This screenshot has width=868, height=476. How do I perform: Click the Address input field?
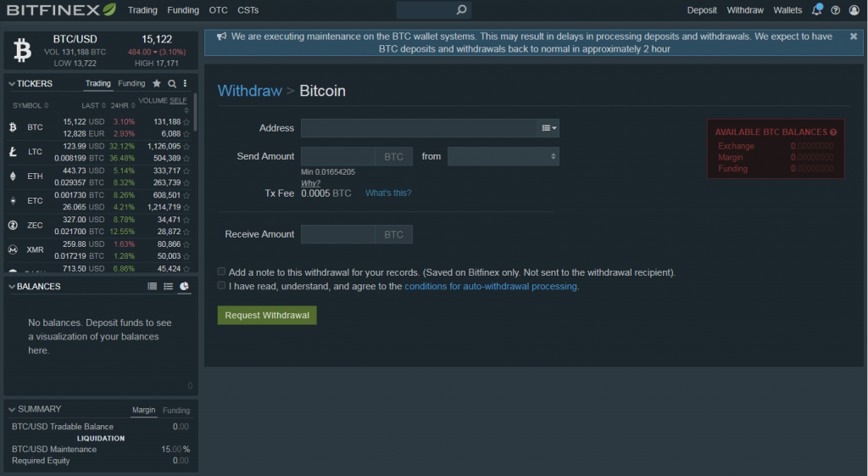point(419,128)
